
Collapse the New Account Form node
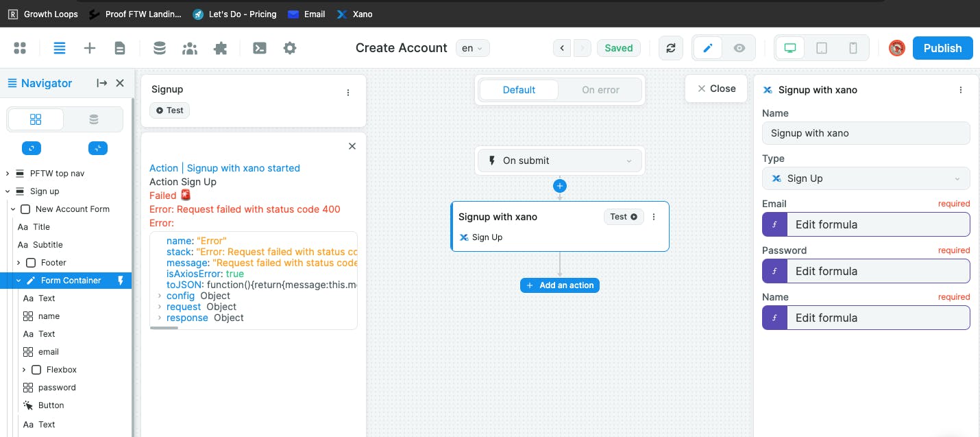pos(12,209)
